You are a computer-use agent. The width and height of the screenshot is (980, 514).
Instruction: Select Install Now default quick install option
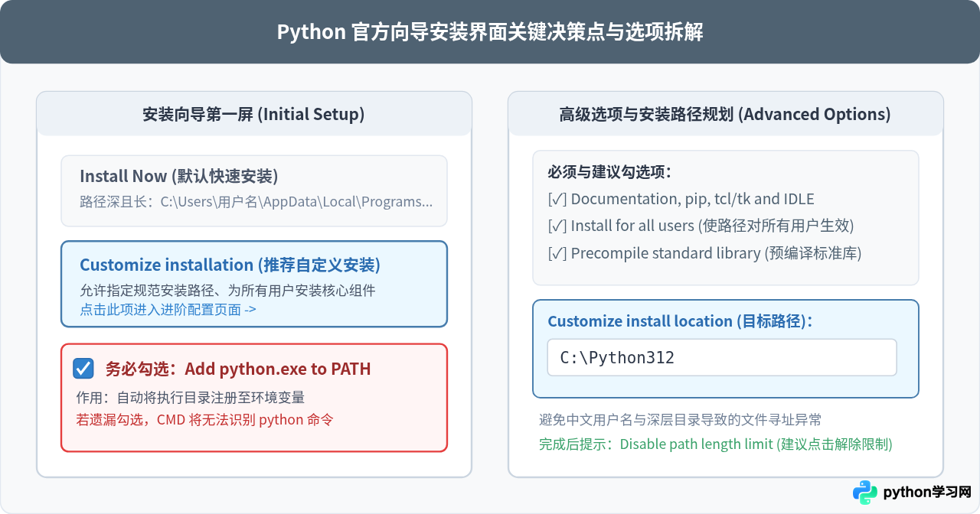click(x=254, y=190)
